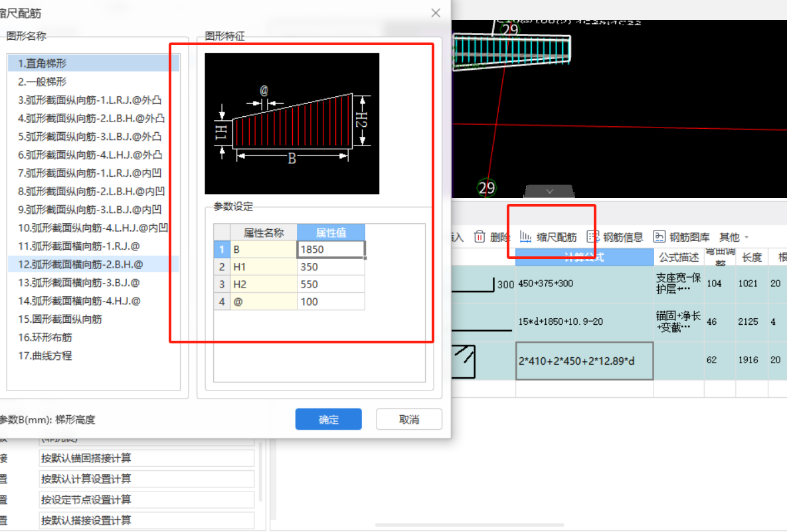Click length cell 1021
The image size is (787, 532).
point(751,284)
